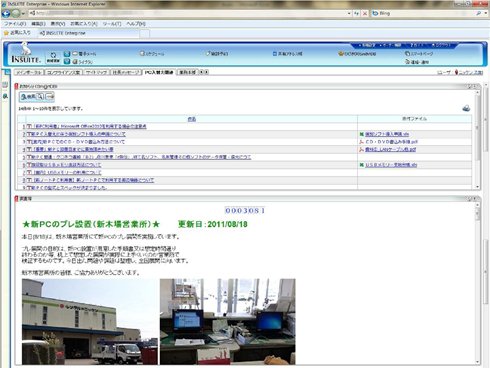Open list row 3 about CD・DVD writing
Image resolution: width=490 pixels, height=368 pixels.
pos(78,142)
